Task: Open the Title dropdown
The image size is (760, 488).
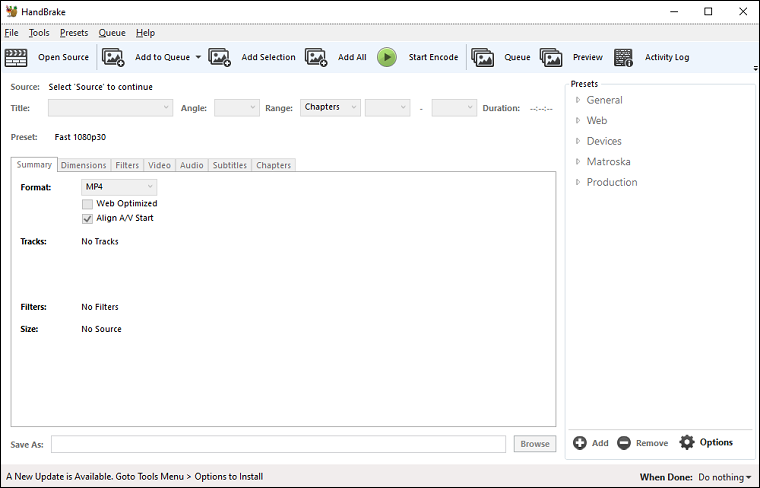Action: tap(110, 108)
